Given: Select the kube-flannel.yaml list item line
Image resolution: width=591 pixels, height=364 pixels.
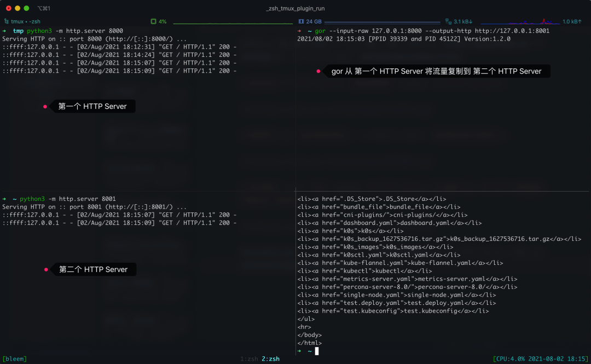Looking at the screenshot, I should pos(400,263).
